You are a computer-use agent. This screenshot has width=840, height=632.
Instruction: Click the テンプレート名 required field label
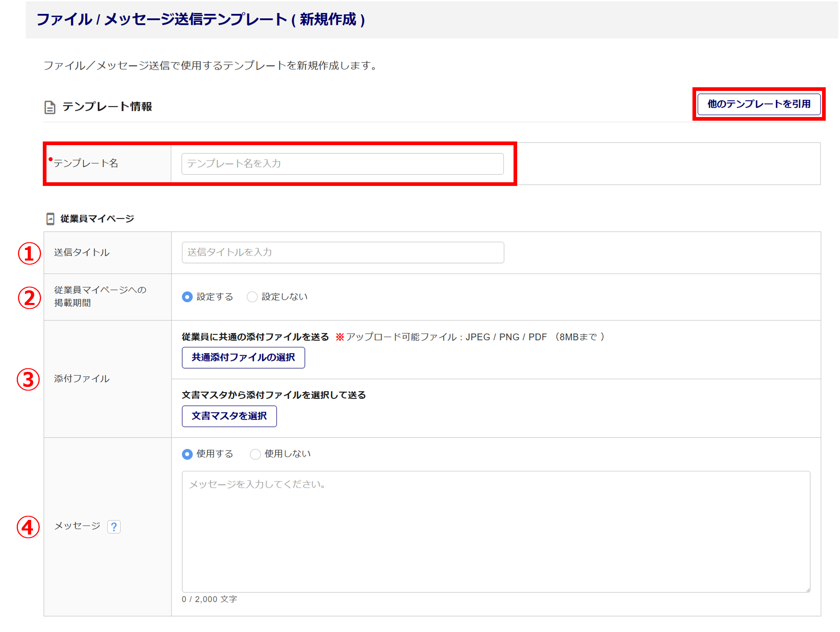[x=86, y=164]
